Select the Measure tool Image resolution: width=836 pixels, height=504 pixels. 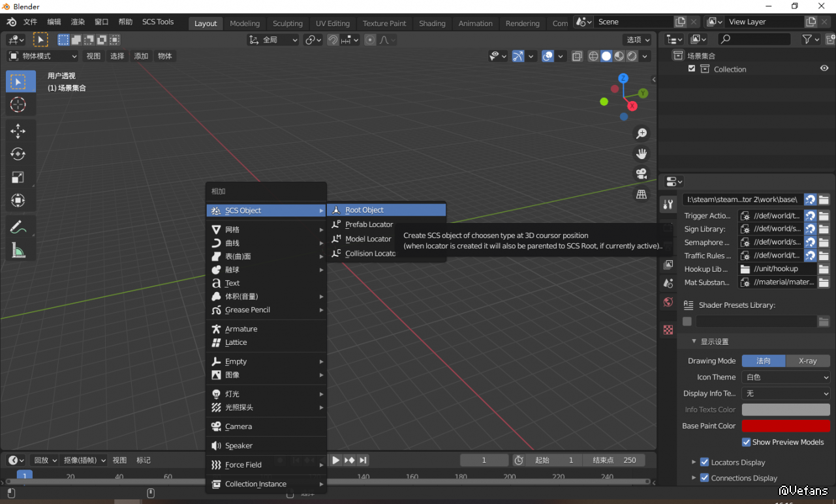point(18,250)
